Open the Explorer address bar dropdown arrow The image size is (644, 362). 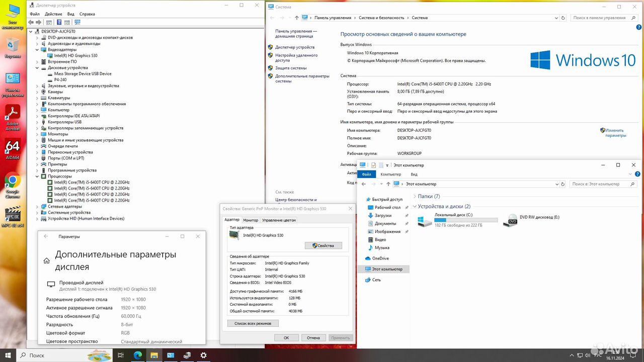(x=557, y=184)
